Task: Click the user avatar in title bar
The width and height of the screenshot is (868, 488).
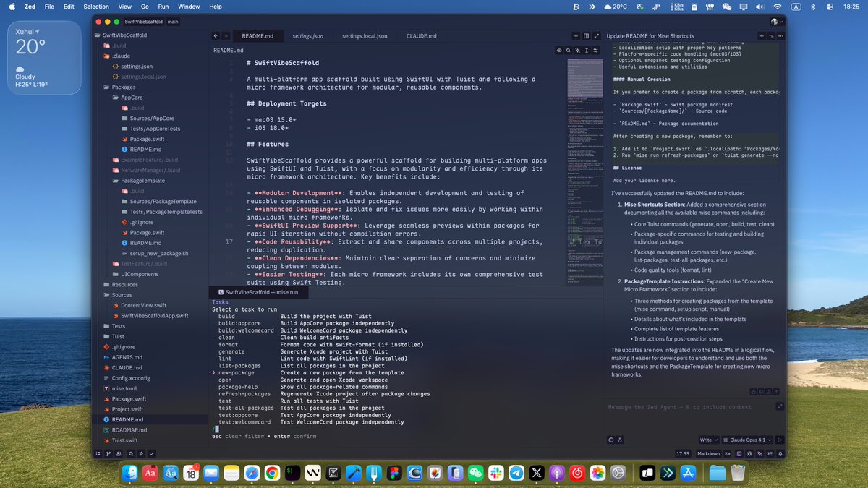Action: 776,22
